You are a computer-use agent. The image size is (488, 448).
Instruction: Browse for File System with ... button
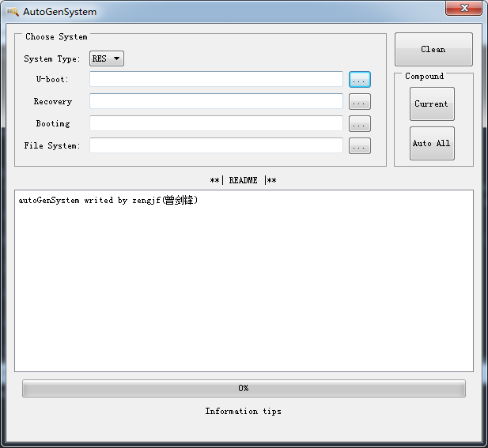359,146
